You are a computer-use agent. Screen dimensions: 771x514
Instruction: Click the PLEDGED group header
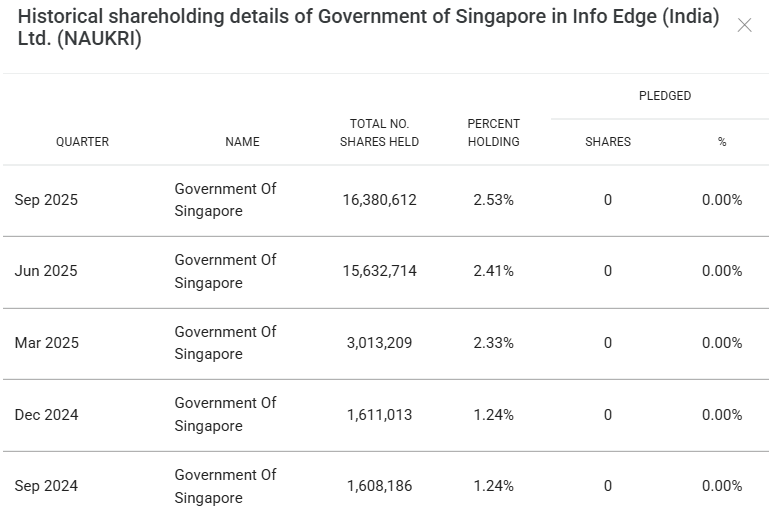tap(665, 96)
